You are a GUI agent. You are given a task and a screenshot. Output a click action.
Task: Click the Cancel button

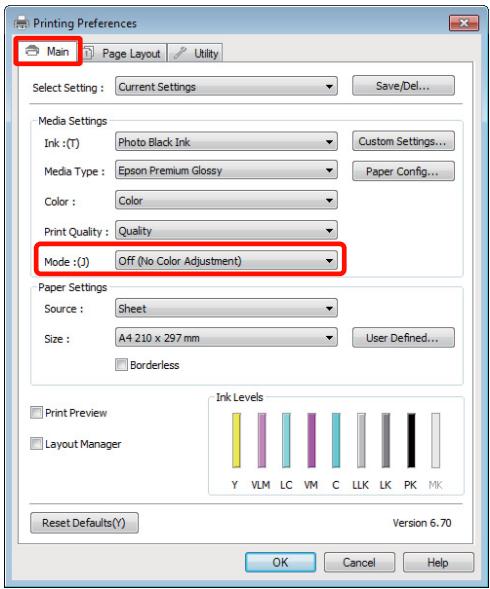click(359, 562)
